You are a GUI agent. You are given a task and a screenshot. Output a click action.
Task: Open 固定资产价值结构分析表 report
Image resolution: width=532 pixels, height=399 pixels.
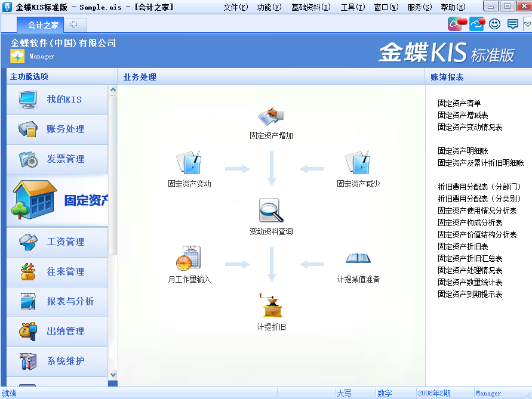[x=476, y=234]
